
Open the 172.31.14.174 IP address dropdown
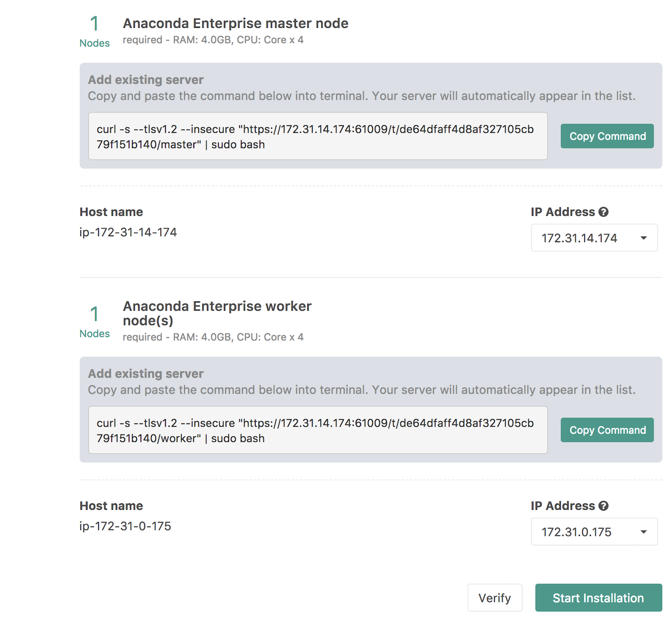coord(594,238)
